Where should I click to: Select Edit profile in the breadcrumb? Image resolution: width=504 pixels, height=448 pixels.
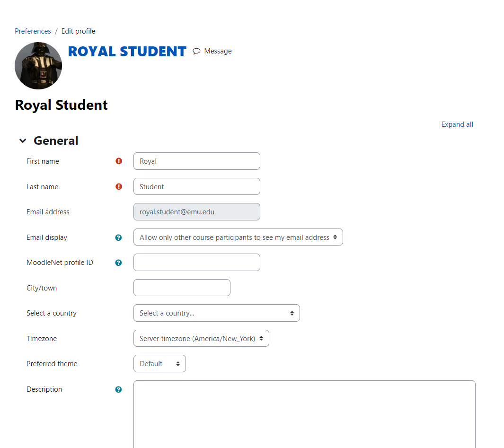78,31
